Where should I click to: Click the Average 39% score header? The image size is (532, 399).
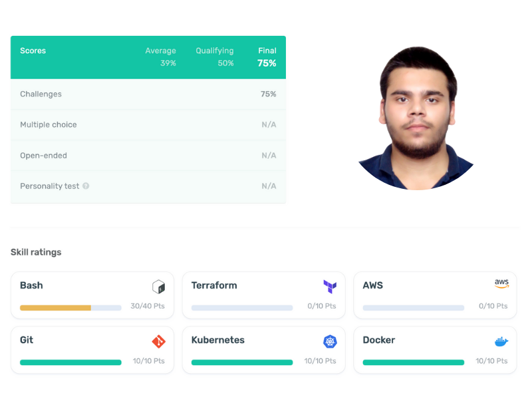[160, 57]
